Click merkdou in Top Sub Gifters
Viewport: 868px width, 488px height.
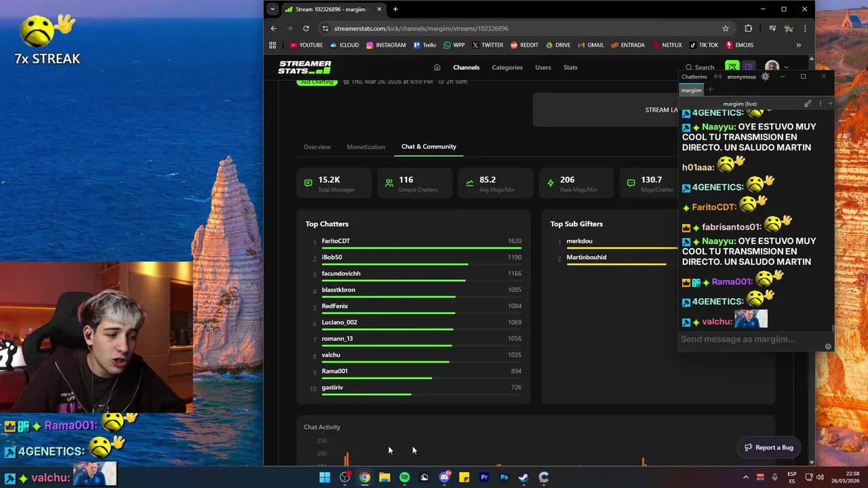579,241
